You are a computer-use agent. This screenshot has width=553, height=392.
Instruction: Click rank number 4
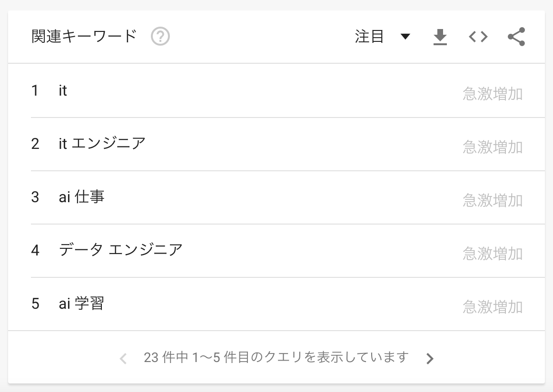click(35, 250)
